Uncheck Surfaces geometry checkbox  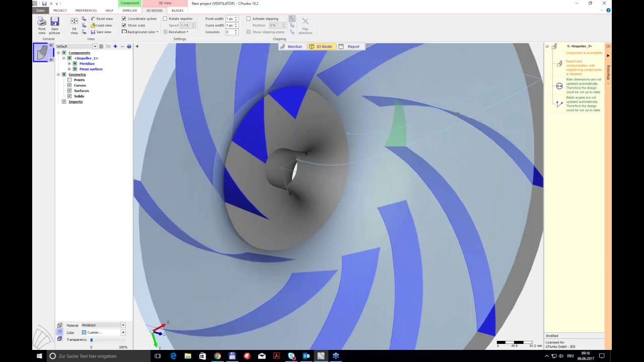tap(69, 90)
